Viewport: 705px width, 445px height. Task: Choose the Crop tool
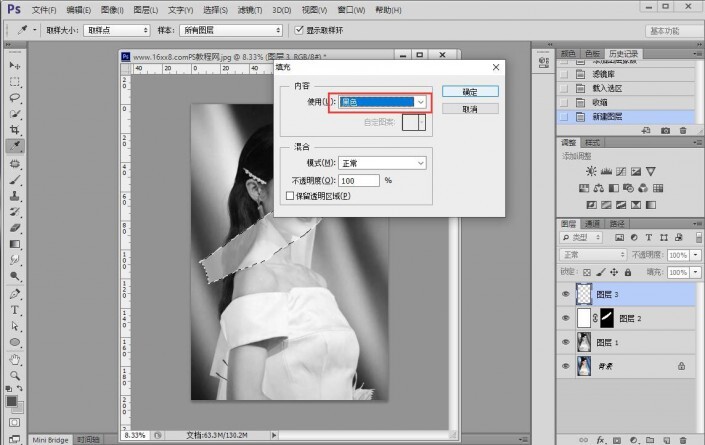(15, 130)
